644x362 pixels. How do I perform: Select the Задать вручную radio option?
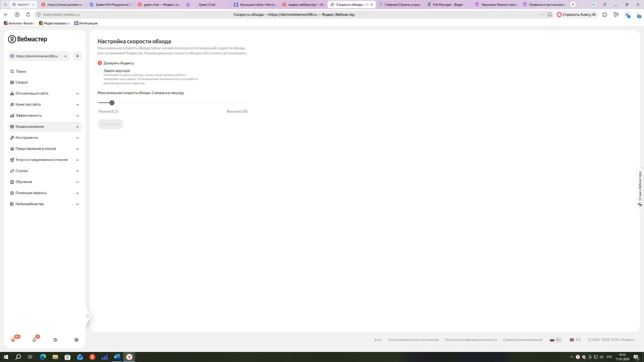[100, 71]
